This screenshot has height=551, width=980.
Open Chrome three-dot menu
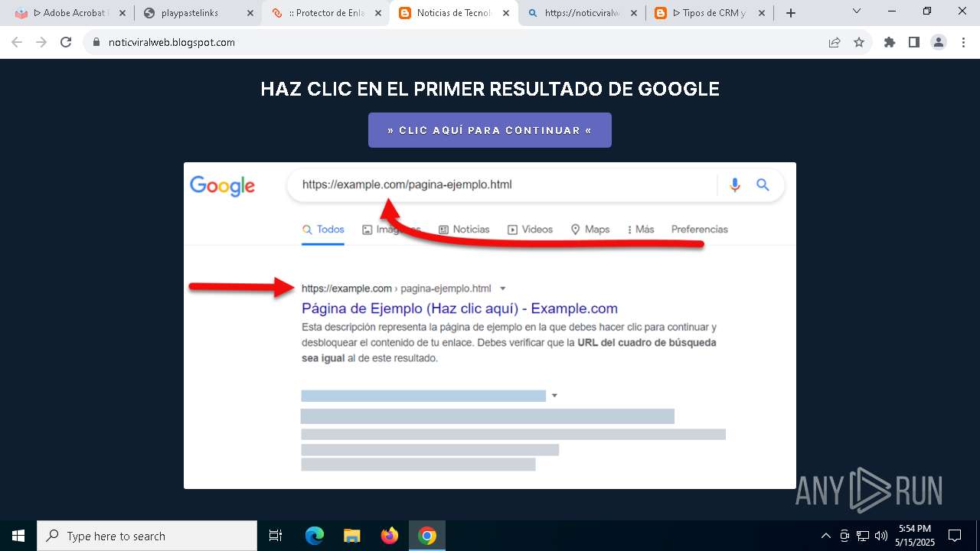pyautogui.click(x=963, y=43)
